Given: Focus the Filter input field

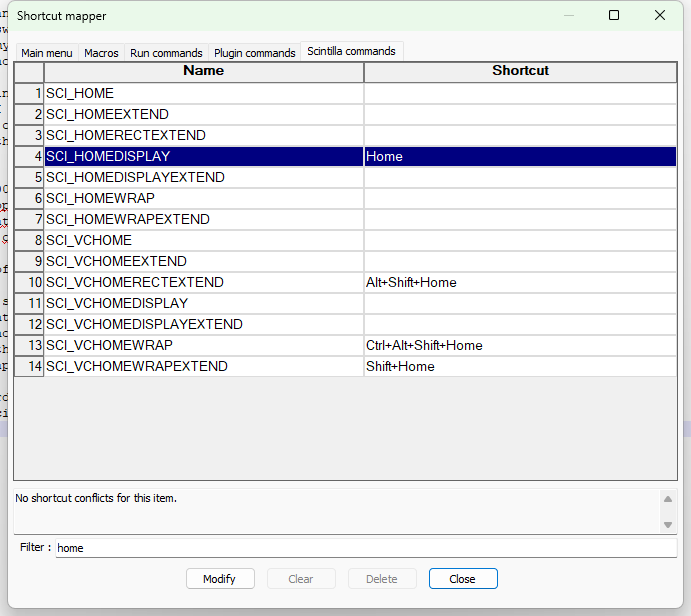Looking at the screenshot, I should click(x=366, y=548).
